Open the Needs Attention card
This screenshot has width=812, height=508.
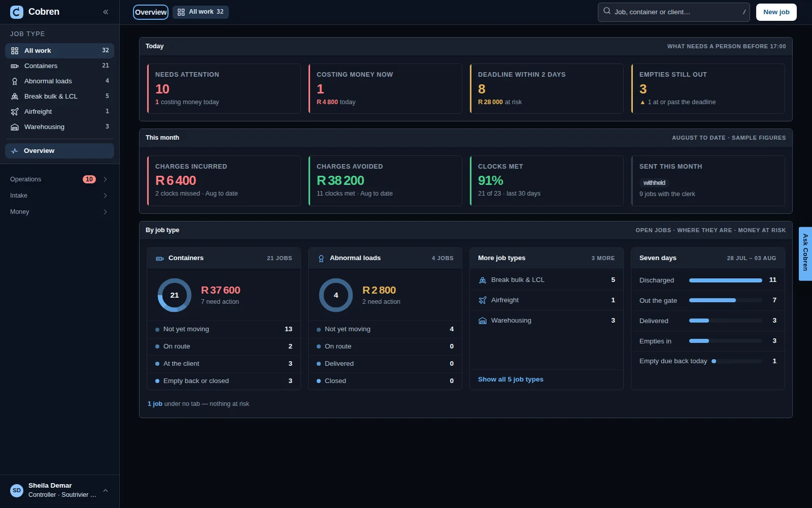[x=224, y=88]
